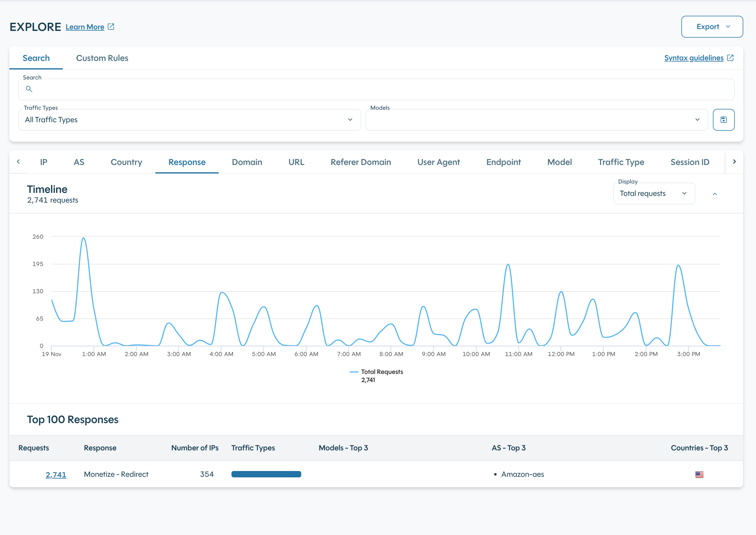Open the Syntax guidelines link
Screen dimensions: 756x535
point(694,58)
